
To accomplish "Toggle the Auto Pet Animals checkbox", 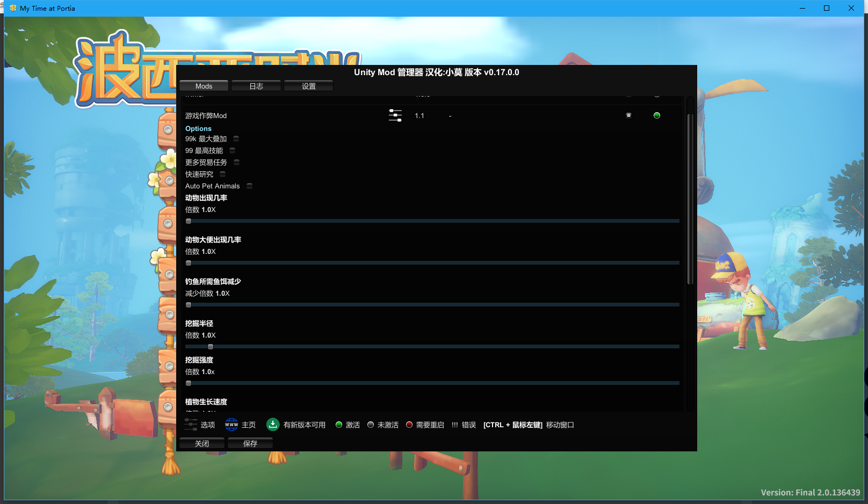I will click(x=249, y=186).
